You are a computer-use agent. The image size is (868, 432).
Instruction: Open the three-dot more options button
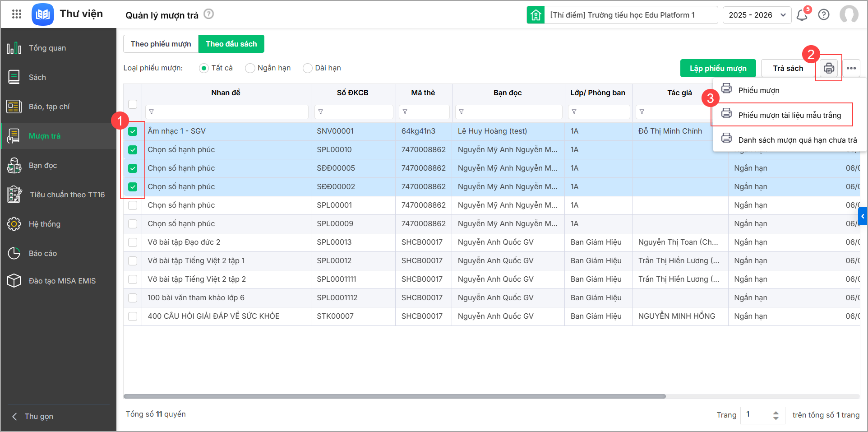851,68
